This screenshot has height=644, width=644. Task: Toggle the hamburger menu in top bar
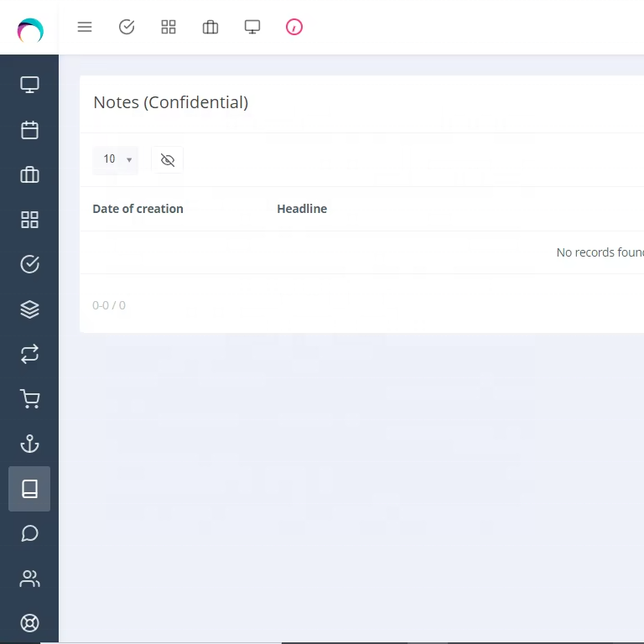[x=85, y=27]
